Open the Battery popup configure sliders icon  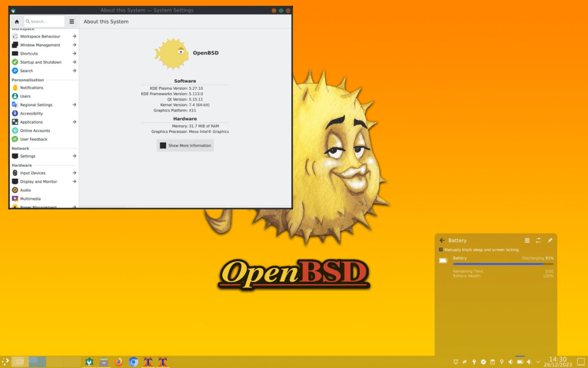click(x=539, y=240)
